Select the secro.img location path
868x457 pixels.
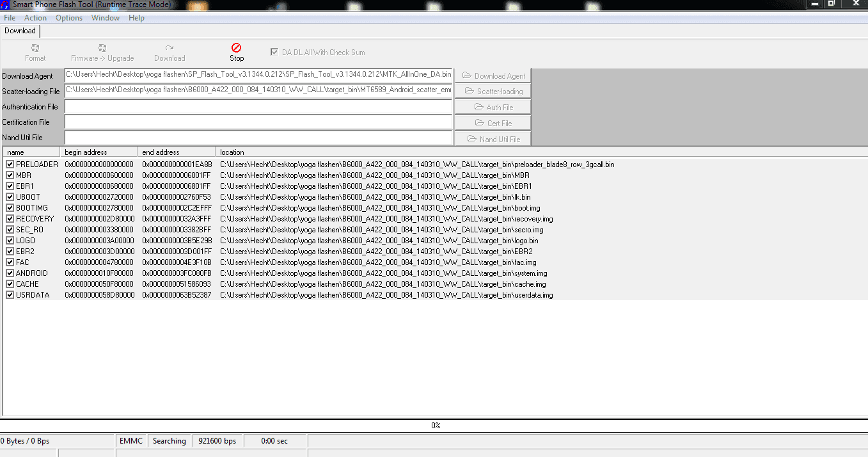click(x=382, y=230)
